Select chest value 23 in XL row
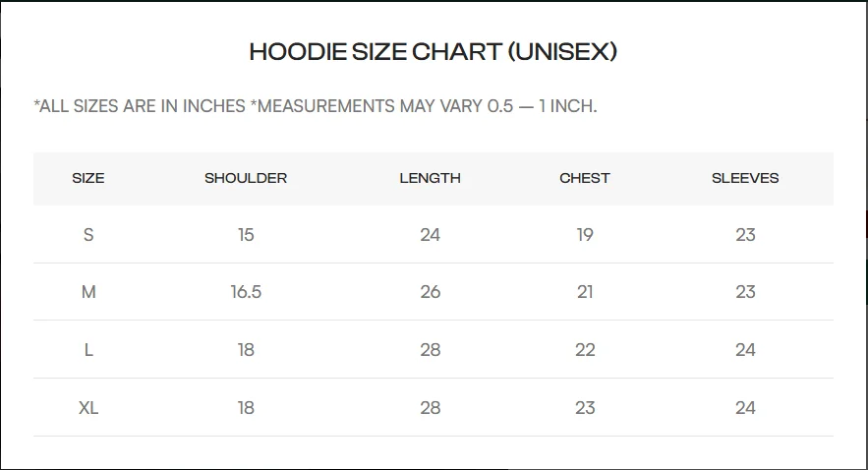The image size is (868, 470). point(585,408)
